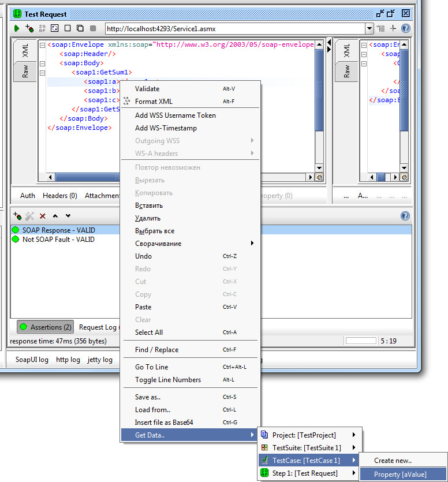448x482 pixels.
Task: Expand the Сворачивание submenu
Action: 191,244
